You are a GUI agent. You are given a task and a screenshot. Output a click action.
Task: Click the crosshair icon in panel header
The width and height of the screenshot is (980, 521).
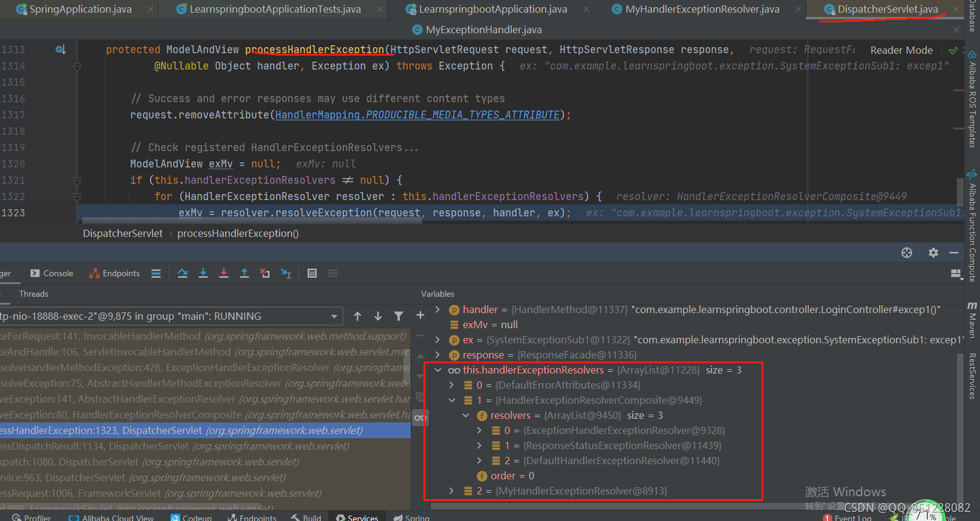click(907, 253)
